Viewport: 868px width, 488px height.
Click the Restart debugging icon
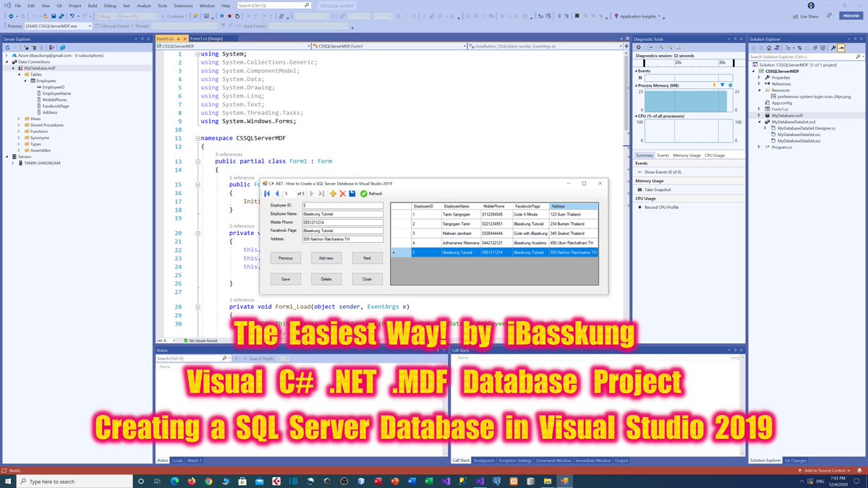click(237, 16)
